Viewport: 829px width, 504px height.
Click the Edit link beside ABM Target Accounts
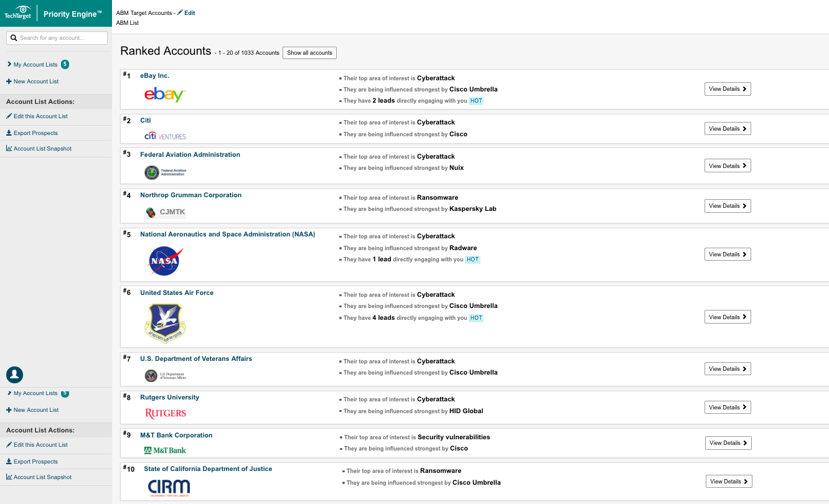pos(186,13)
